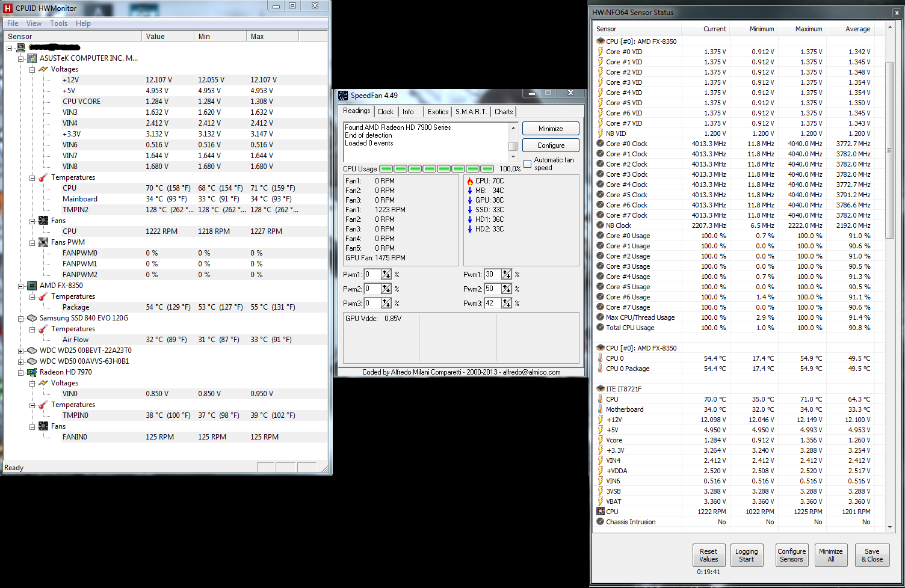This screenshot has height=588, width=905.
Task: Click the Core #0 Clock icon in HWiNFO
Action: coord(600,144)
